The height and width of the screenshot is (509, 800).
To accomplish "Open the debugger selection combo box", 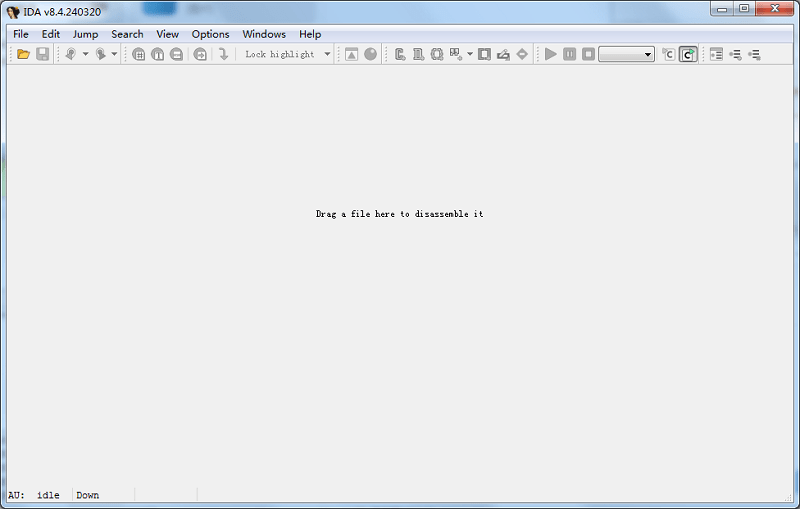I will click(626, 54).
